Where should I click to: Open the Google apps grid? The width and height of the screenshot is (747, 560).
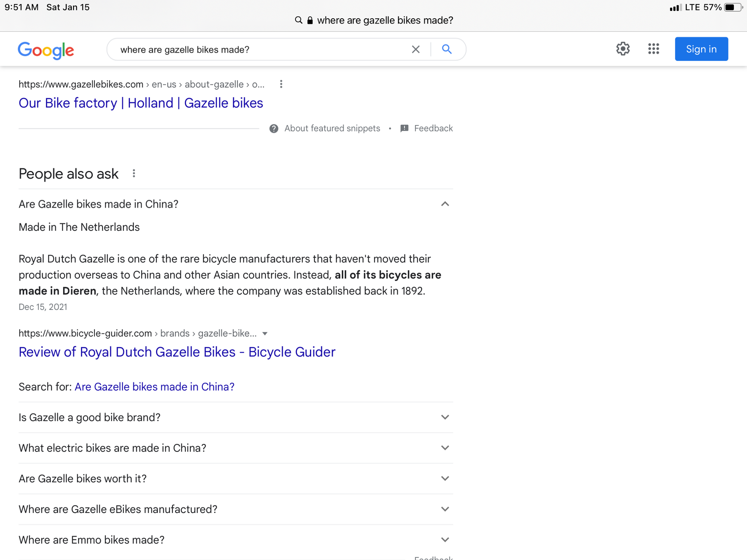tap(653, 49)
